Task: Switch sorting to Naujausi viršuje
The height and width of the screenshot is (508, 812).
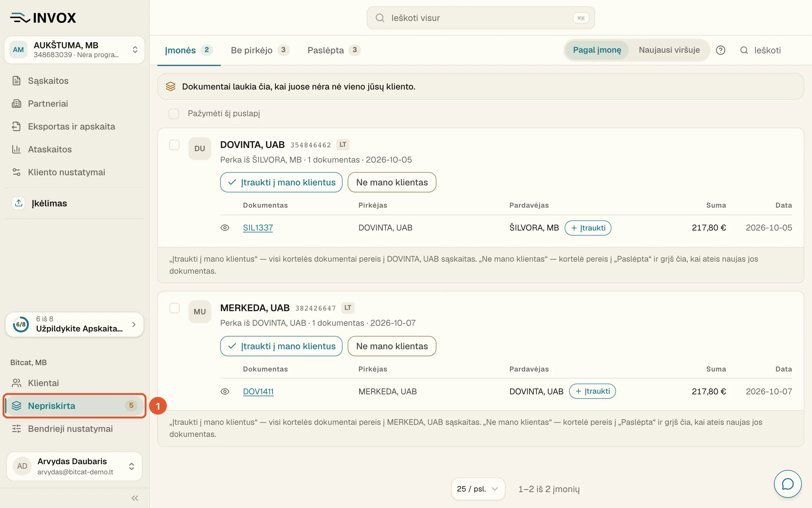Action: tap(669, 50)
